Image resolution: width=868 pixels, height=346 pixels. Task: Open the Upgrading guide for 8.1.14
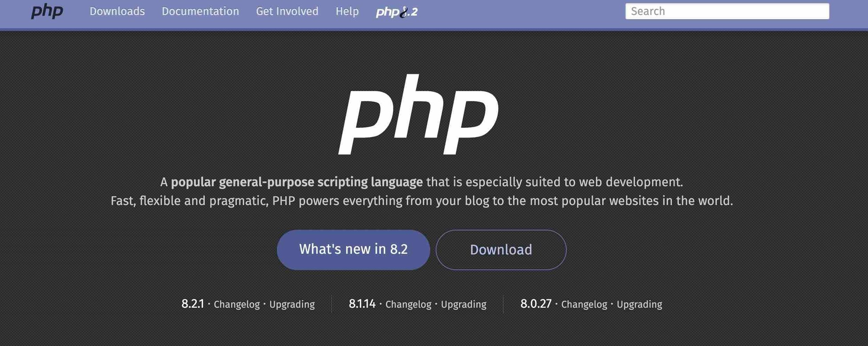click(x=463, y=305)
